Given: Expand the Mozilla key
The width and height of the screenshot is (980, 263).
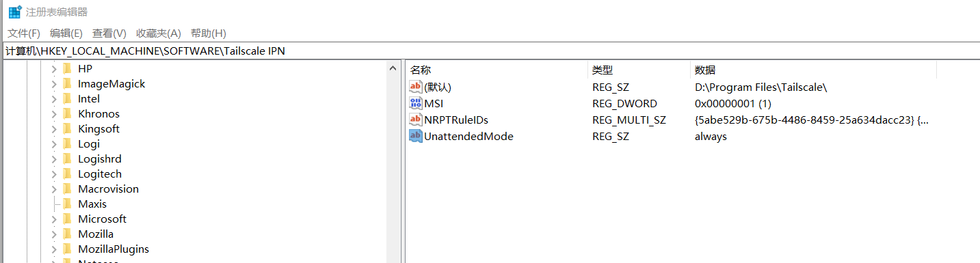Looking at the screenshot, I should (x=54, y=234).
